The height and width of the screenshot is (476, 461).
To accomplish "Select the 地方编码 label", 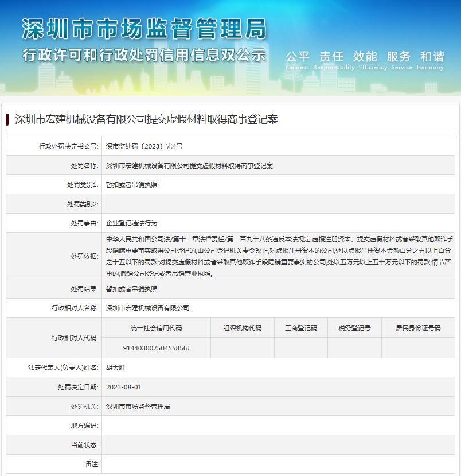I will 84,426.
